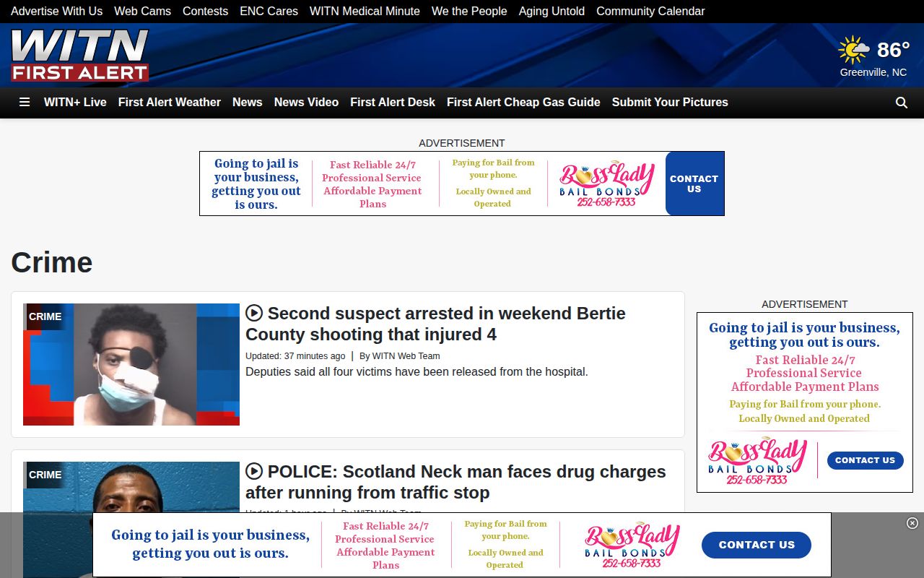The width and height of the screenshot is (924, 578).
Task: Click Boss Lady Bail Bonds logo in sidebar ad
Action: (757, 461)
